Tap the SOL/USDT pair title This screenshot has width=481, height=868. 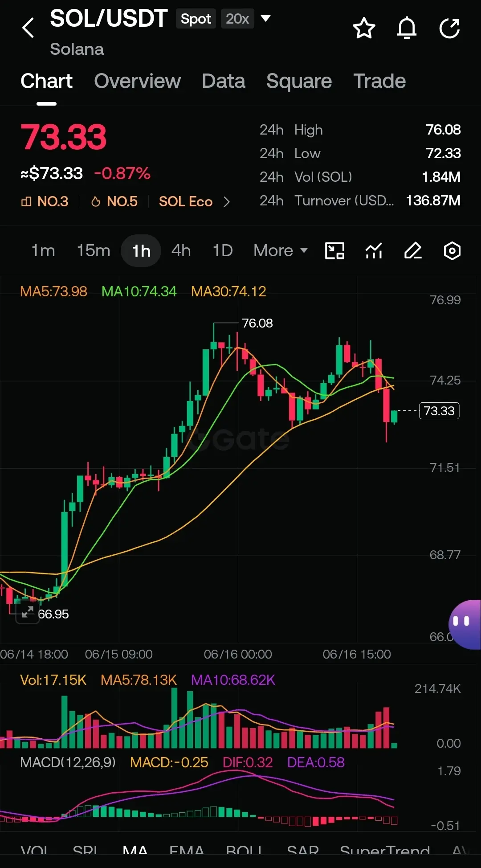click(x=109, y=19)
